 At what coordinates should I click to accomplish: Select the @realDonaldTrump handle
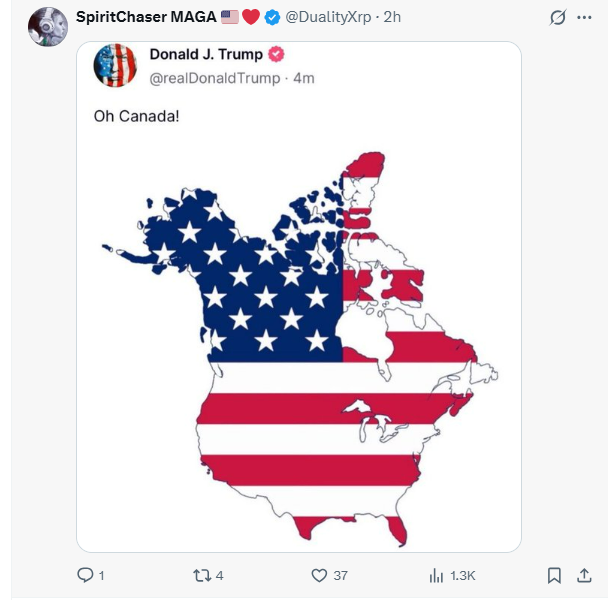click(x=216, y=77)
